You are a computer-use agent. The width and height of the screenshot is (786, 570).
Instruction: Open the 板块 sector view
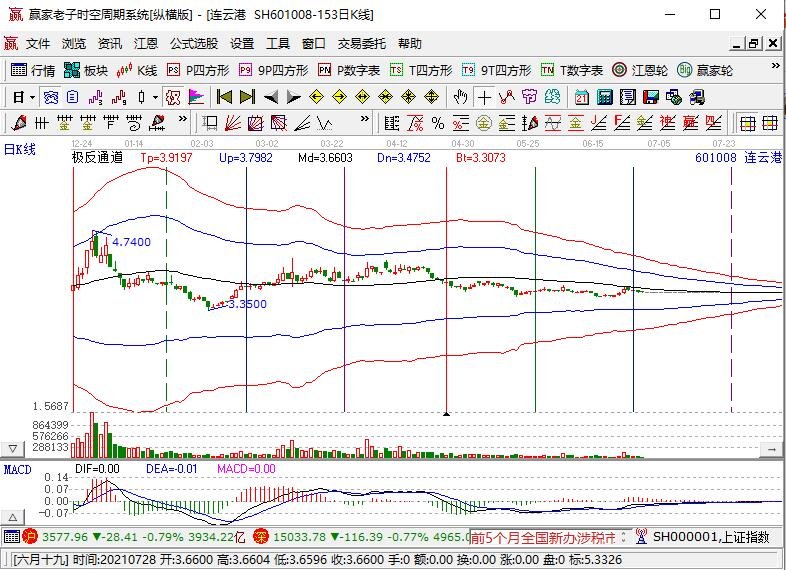pyautogui.click(x=86, y=70)
